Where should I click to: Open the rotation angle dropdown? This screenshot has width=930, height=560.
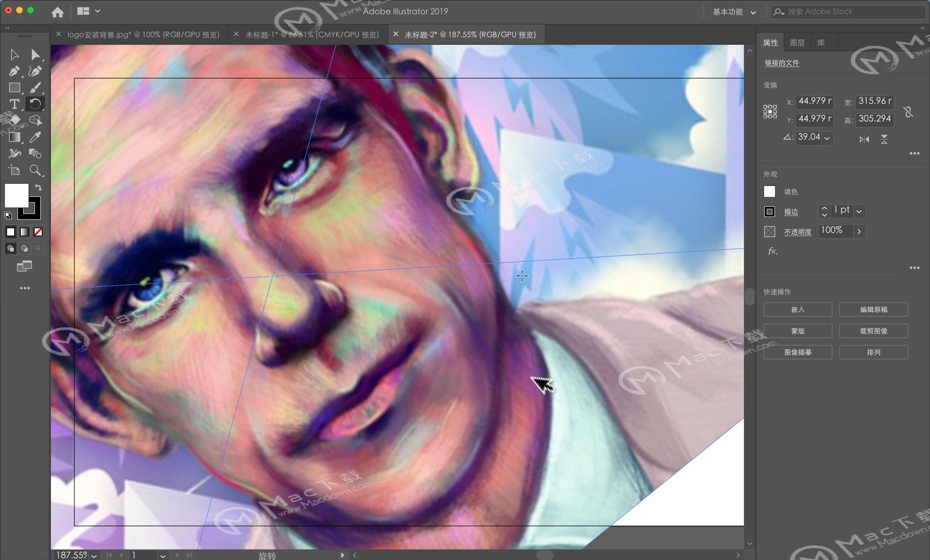tap(827, 138)
